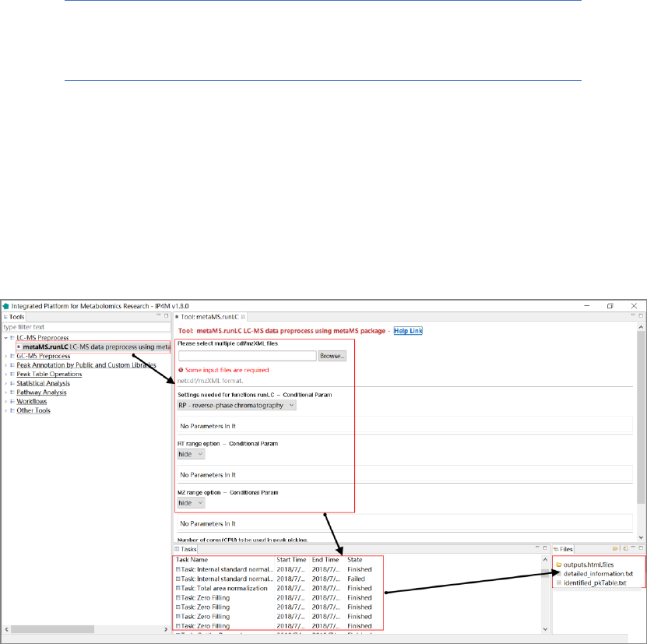Minimize the Tasks panel
This screenshot has height=644, width=647.
coord(537,547)
